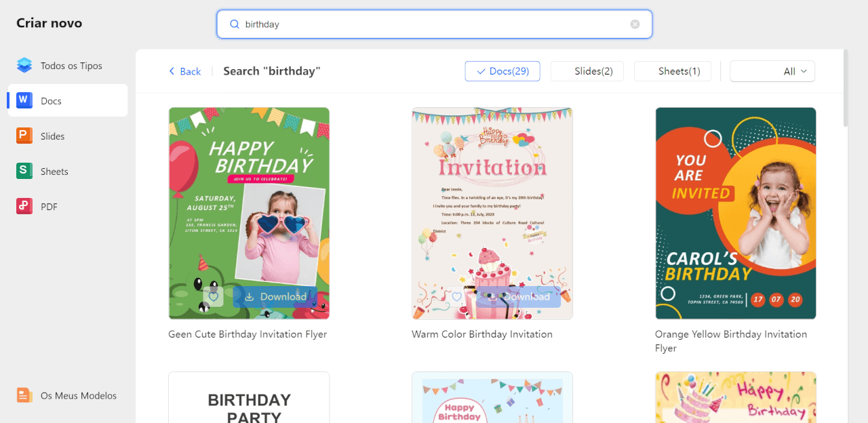
Task: Favorite the Geen Cute Birthday flyer heart
Action: tap(213, 297)
